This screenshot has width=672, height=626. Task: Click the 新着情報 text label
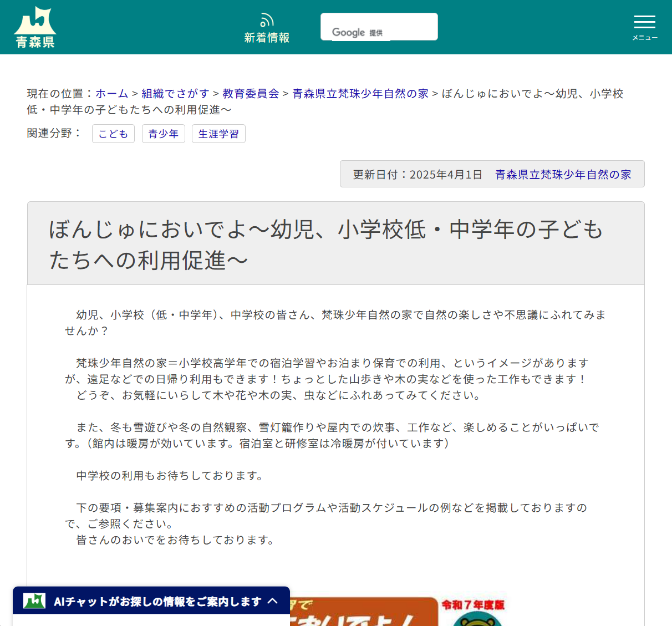267,38
